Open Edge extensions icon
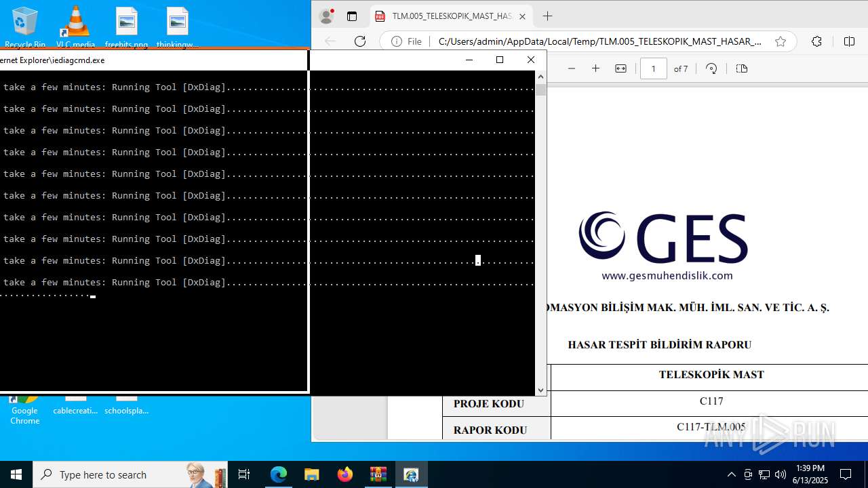The height and width of the screenshot is (488, 868). 816,41
